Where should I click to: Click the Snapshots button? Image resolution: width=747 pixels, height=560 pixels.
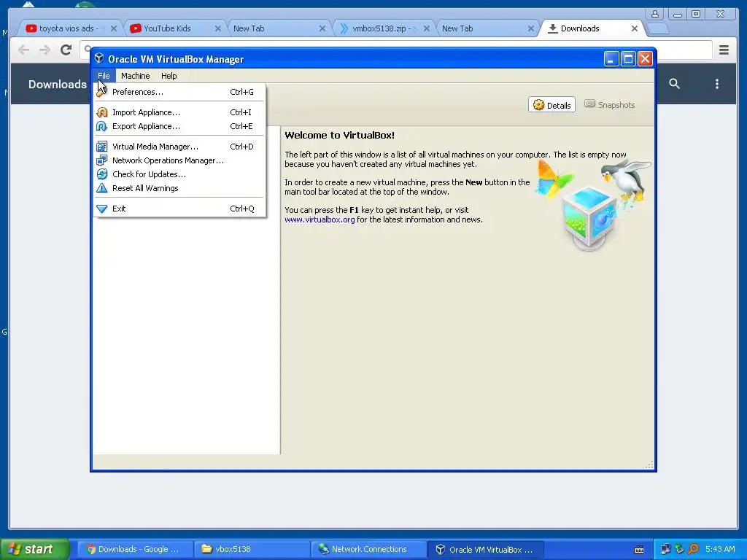[x=610, y=105]
